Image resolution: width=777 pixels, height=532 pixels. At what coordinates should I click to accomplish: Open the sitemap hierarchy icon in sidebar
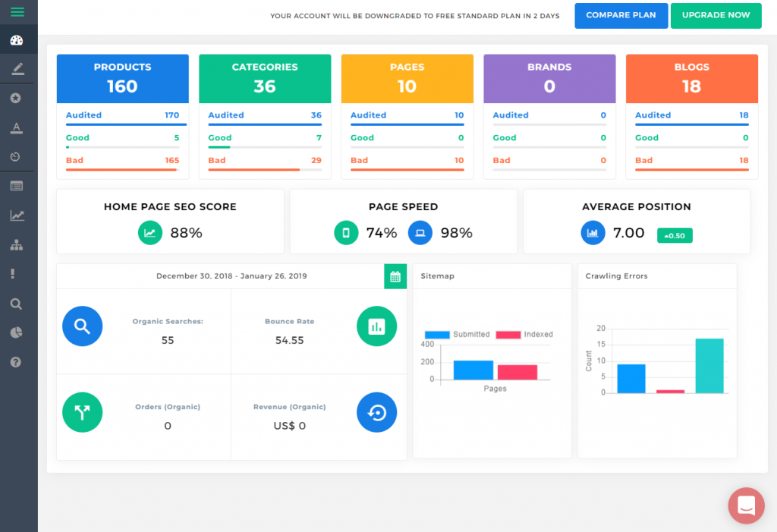[x=17, y=245]
